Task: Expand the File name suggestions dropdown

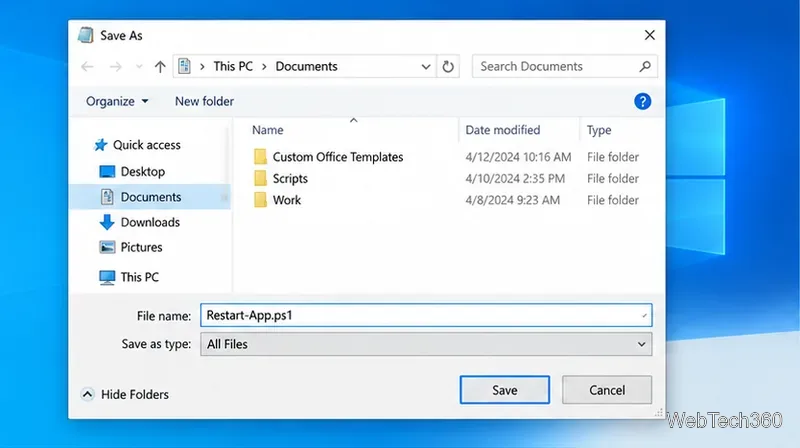Action: [x=644, y=316]
